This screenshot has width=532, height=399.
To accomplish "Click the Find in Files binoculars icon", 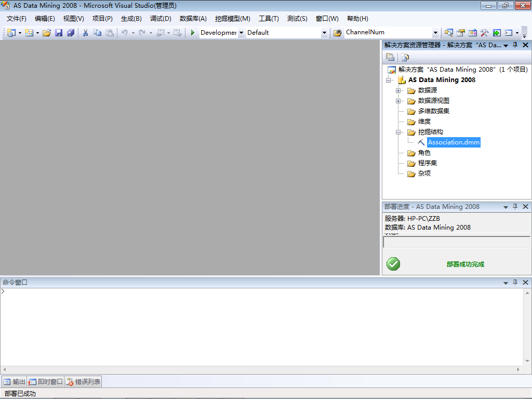I will (x=337, y=33).
